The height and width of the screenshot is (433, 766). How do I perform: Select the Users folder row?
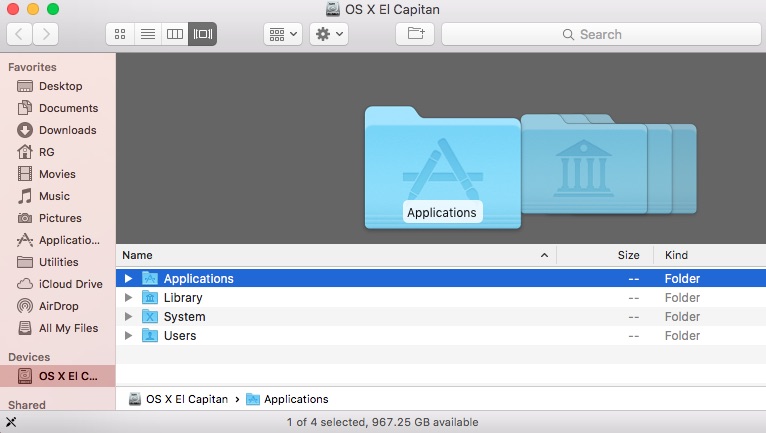coord(441,336)
